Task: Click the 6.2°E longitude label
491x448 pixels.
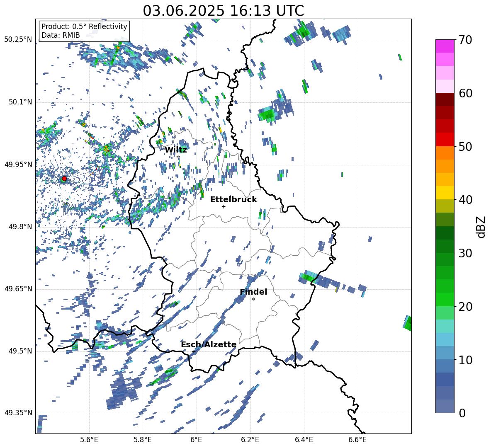Action: [x=250, y=440]
